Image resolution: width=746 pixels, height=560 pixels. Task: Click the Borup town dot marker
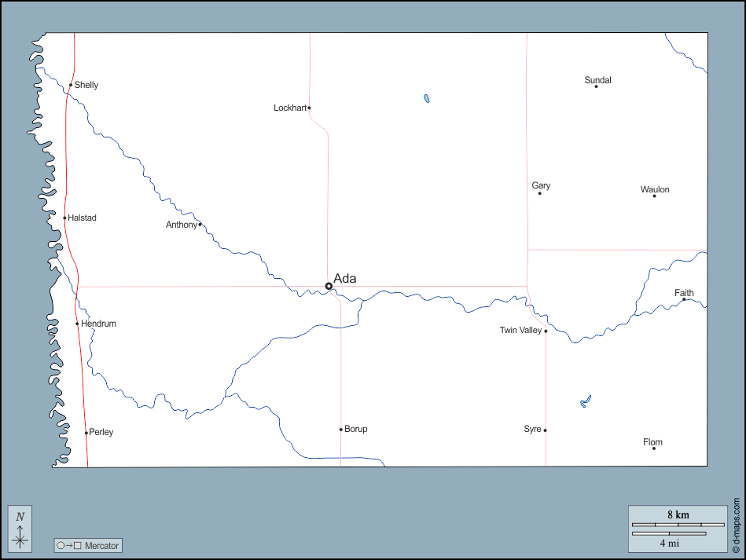pyautogui.click(x=340, y=430)
